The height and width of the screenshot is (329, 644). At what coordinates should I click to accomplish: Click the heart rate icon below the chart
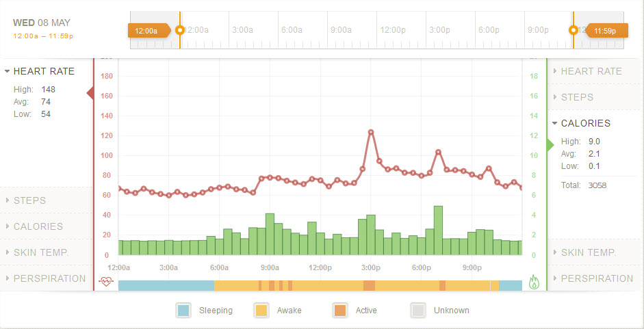pyautogui.click(x=105, y=282)
